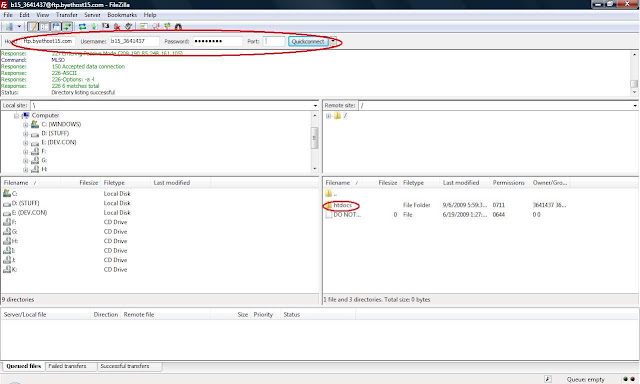Screen dimensions: 640x384
Task: Cancel the current operation icon
Action: (105, 27)
